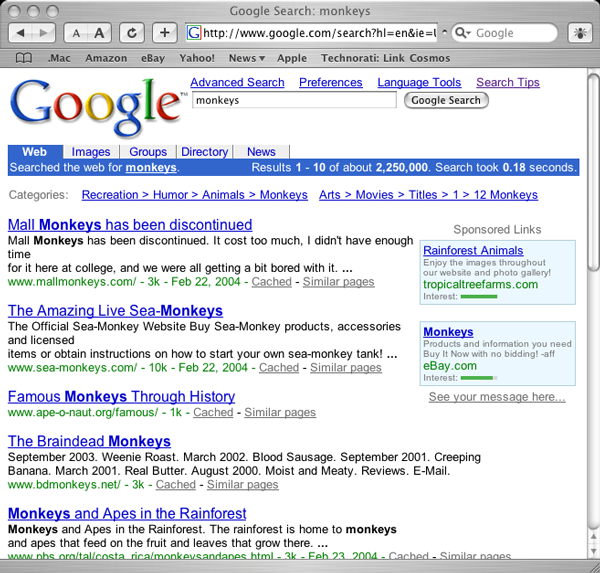Reload the page with the refresh icon
Screen dimensions: 600x573
[132, 33]
